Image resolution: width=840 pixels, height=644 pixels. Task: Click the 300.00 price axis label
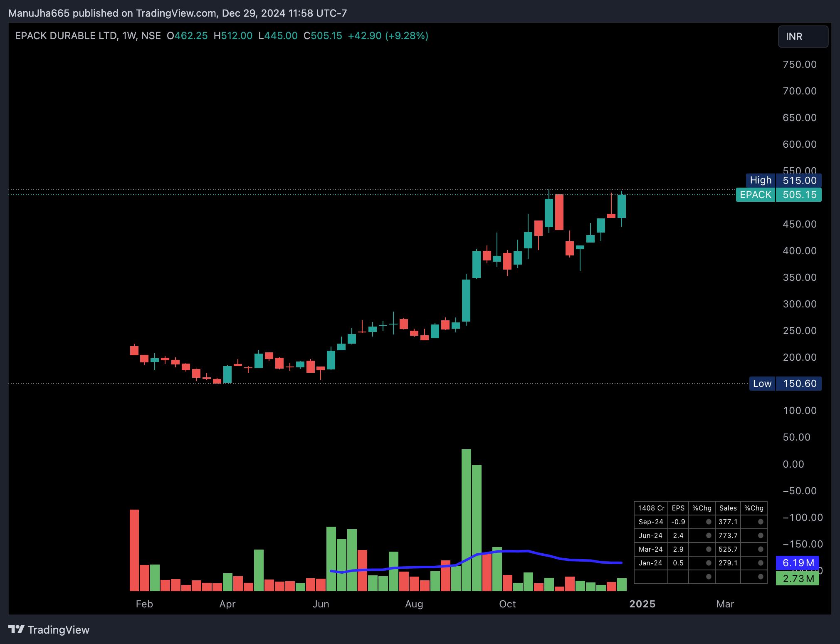pos(800,304)
